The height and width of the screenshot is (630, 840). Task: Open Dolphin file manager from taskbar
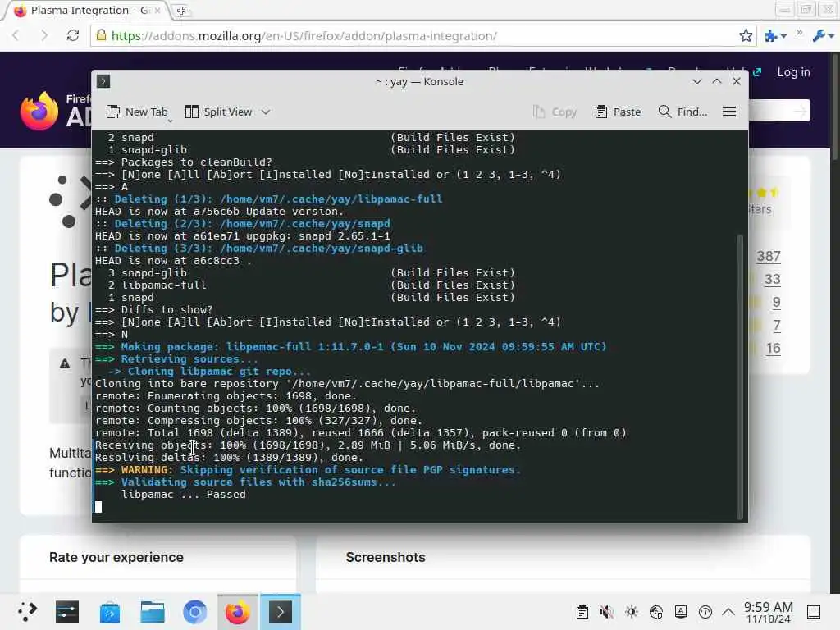coord(153,612)
